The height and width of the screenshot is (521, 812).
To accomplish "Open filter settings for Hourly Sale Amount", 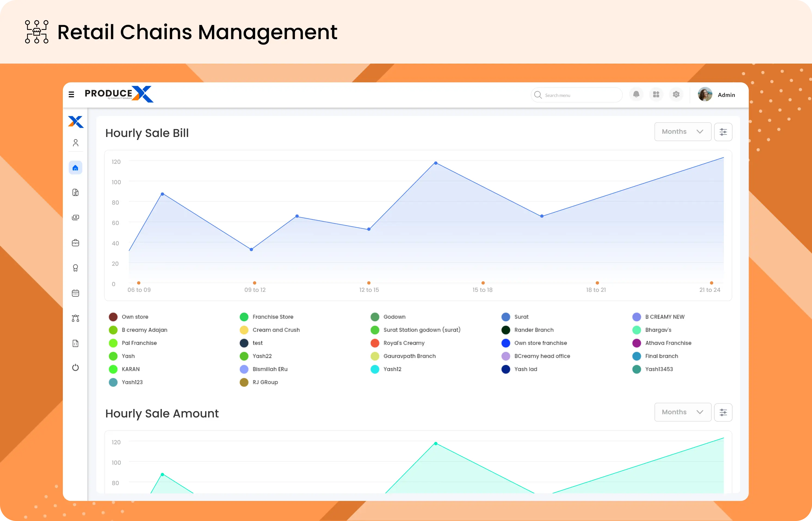I will (723, 412).
